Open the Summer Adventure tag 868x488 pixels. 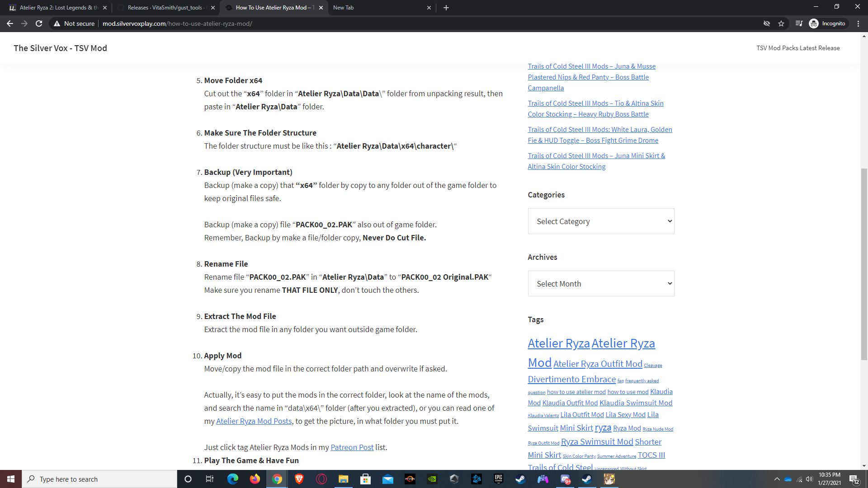click(x=616, y=456)
